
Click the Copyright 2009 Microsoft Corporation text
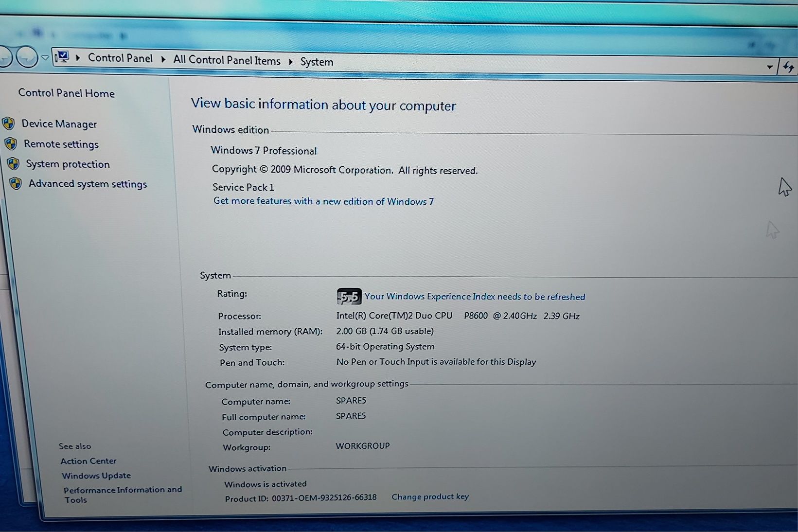(x=345, y=170)
